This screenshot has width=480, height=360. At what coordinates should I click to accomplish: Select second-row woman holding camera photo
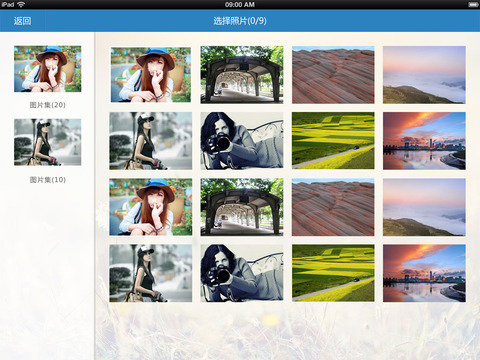click(242, 141)
